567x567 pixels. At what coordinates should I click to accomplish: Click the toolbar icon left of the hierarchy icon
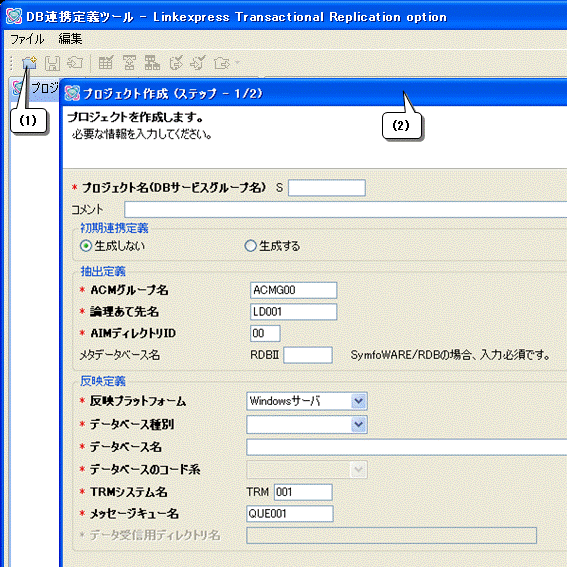click(x=129, y=63)
